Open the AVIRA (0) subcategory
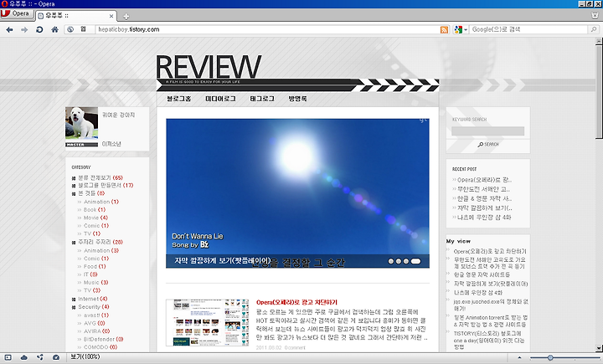603x364 pixels. click(x=96, y=331)
